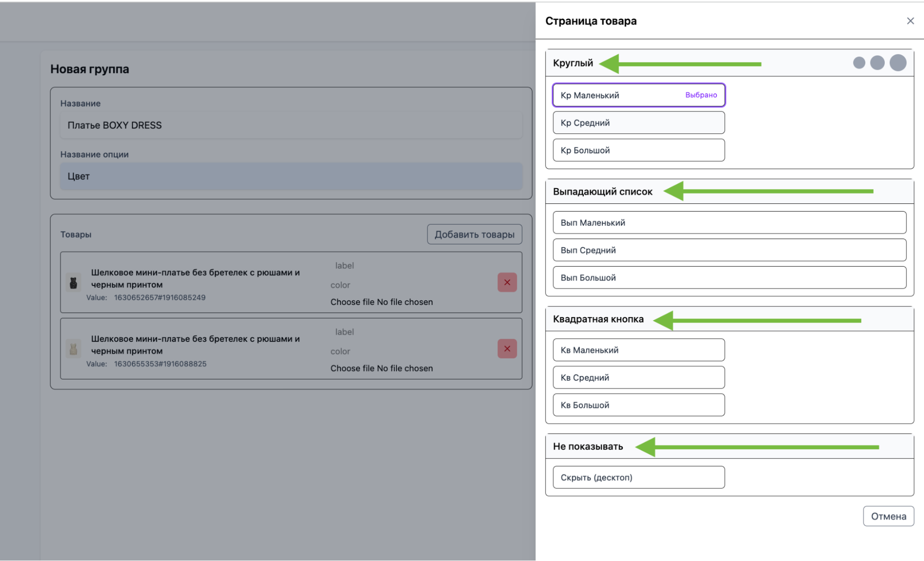Pick the Вып Средний dropdown style
This screenshot has width=924, height=561.
point(729,250)
